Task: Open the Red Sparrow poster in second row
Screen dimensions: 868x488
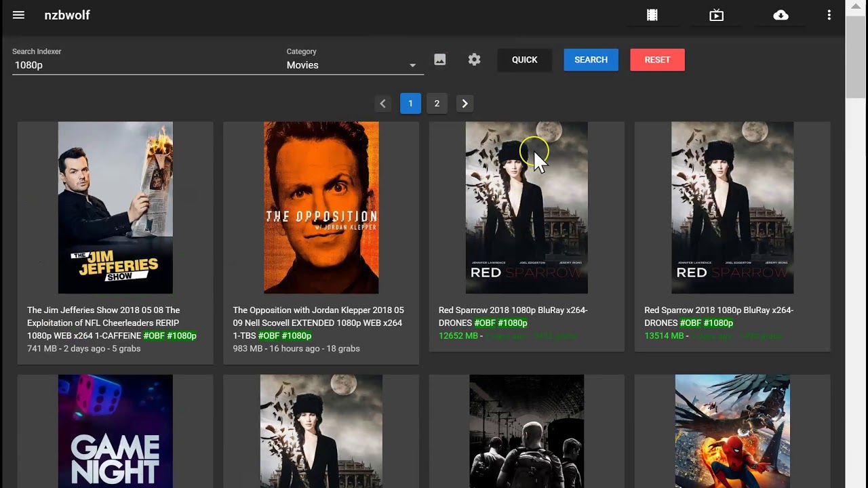Action: (x=321, y=431)
